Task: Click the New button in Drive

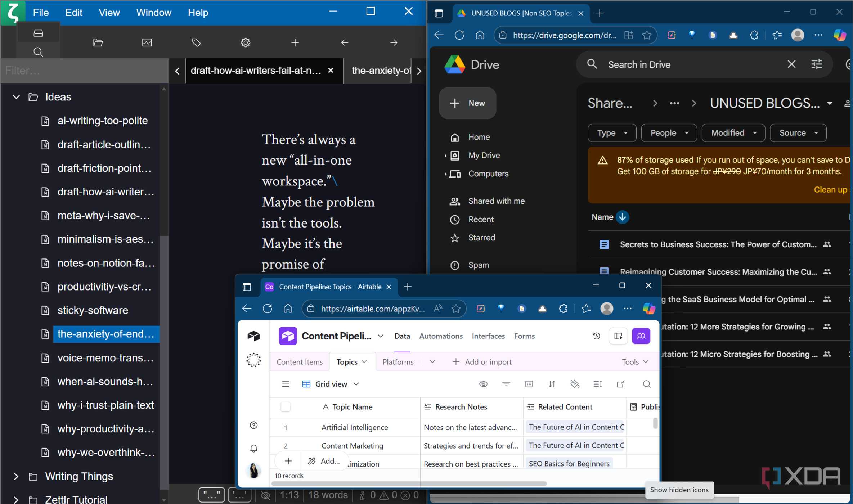Action: [x=467, y=103]
